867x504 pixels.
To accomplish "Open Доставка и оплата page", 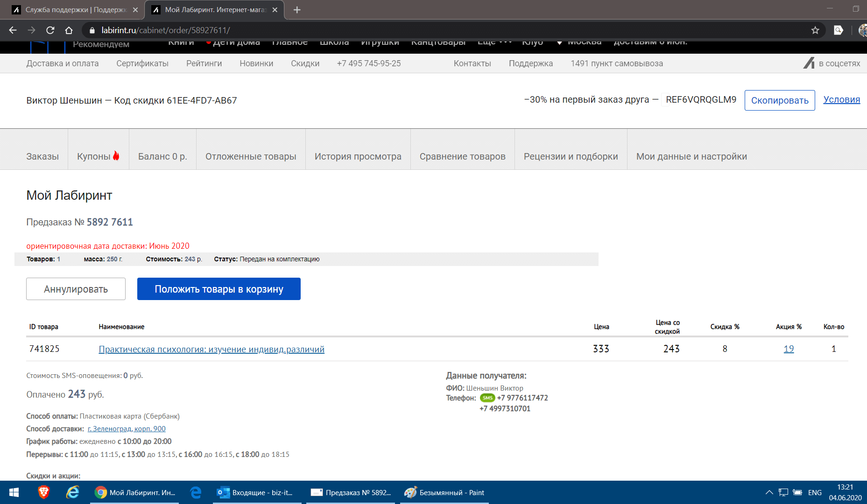I will point(63,63).
